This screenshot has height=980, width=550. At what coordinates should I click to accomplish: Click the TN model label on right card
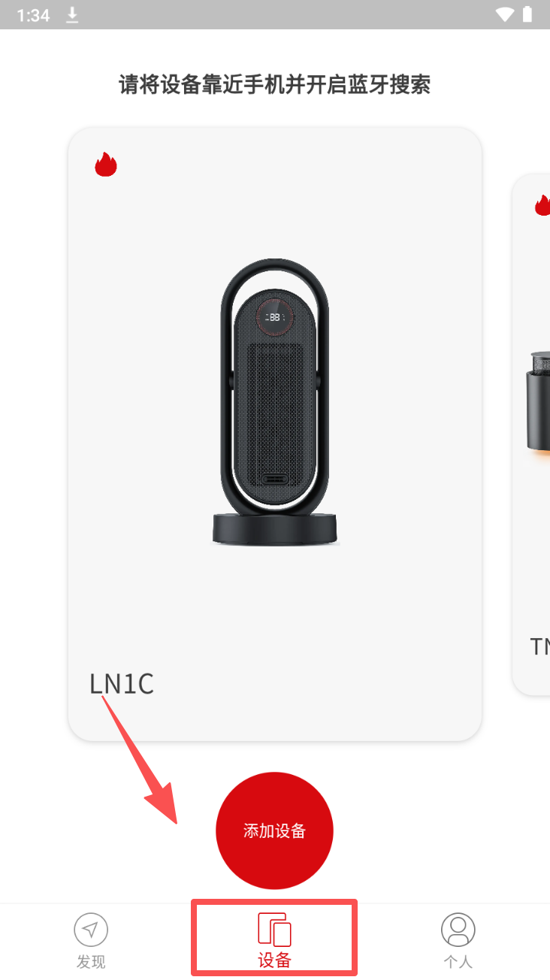[540, 646]
